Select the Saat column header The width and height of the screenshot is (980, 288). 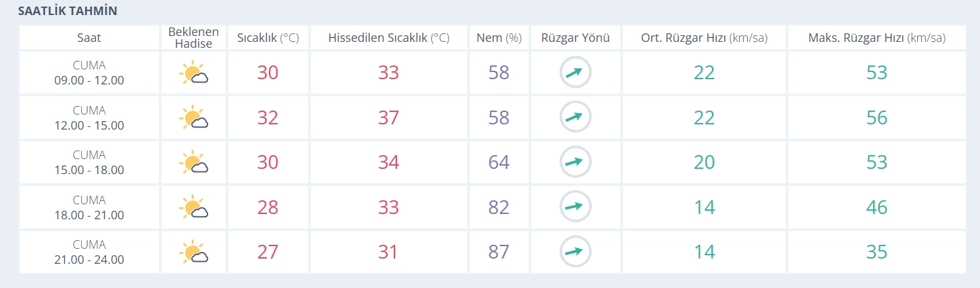(x=89, y=38)
